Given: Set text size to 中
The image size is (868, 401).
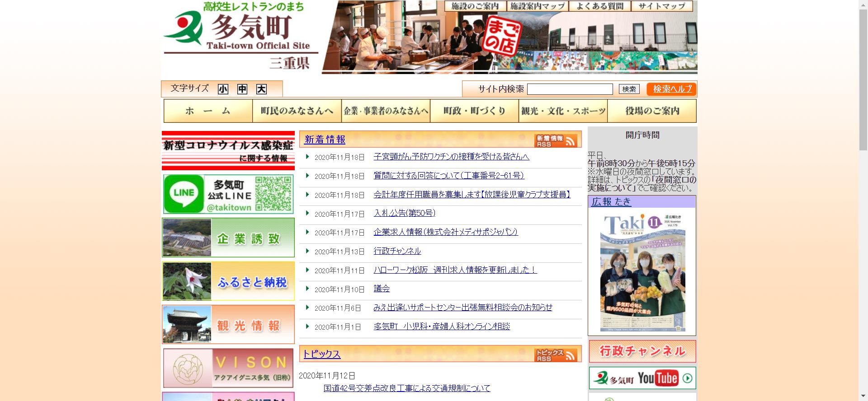Looking at the screenshot, I should tap(242, 89).
